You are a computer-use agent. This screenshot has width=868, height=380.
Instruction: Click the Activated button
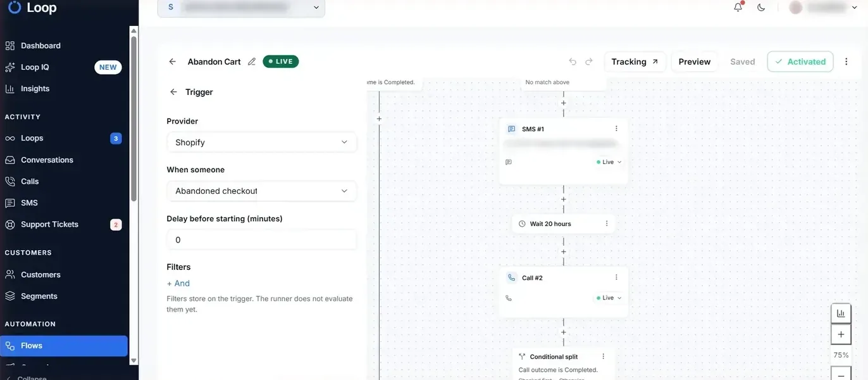(x=800, y=61)
